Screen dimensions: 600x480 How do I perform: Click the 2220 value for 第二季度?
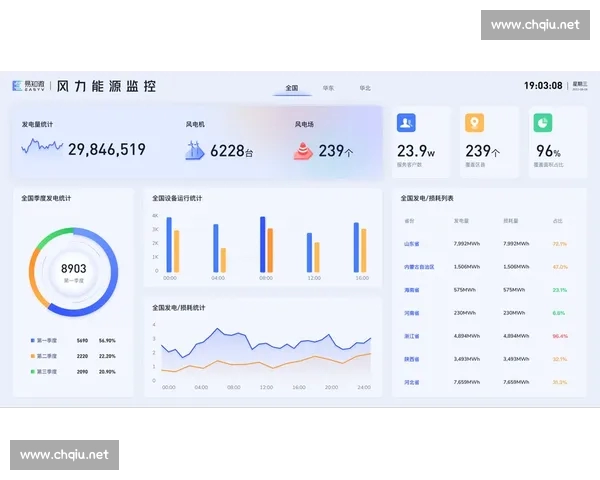coord(82,356)
